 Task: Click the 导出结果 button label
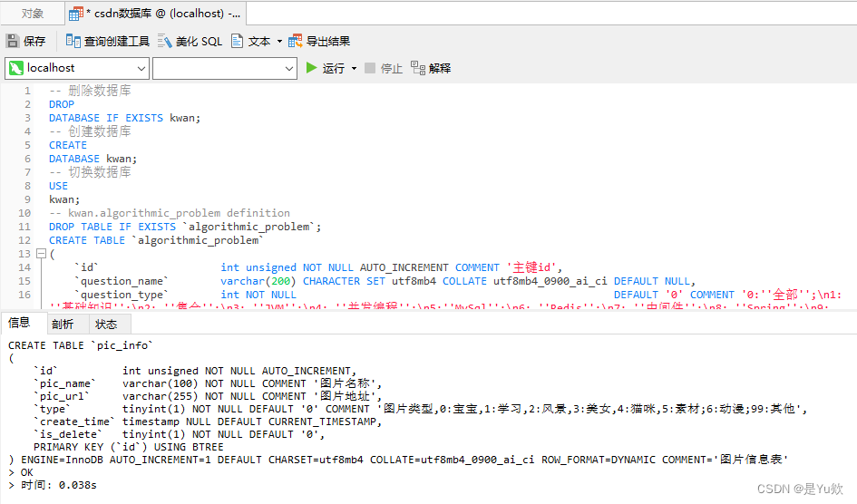(328, 42)
